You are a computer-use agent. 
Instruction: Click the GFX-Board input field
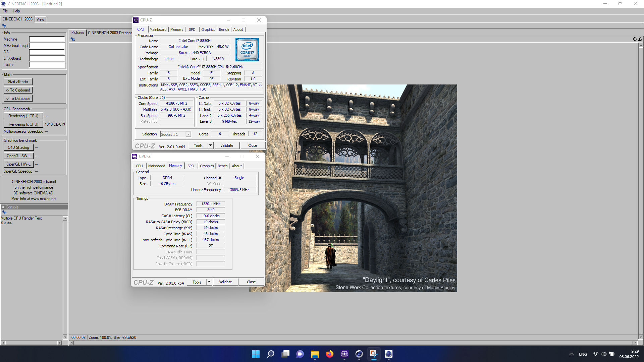47,58
